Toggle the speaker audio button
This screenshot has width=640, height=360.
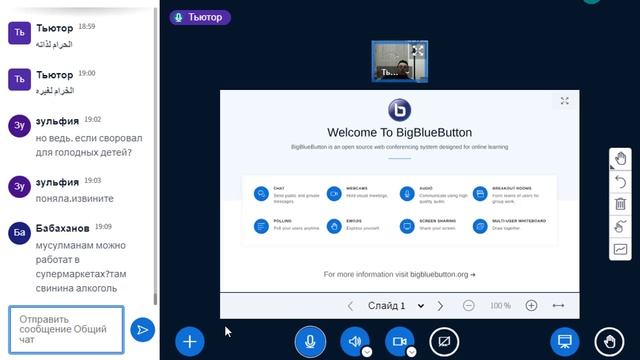click(355, 341)
